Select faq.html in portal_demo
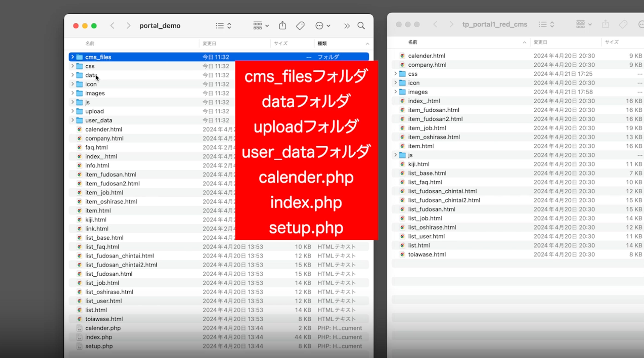The image size is (644, 358). 97,147
